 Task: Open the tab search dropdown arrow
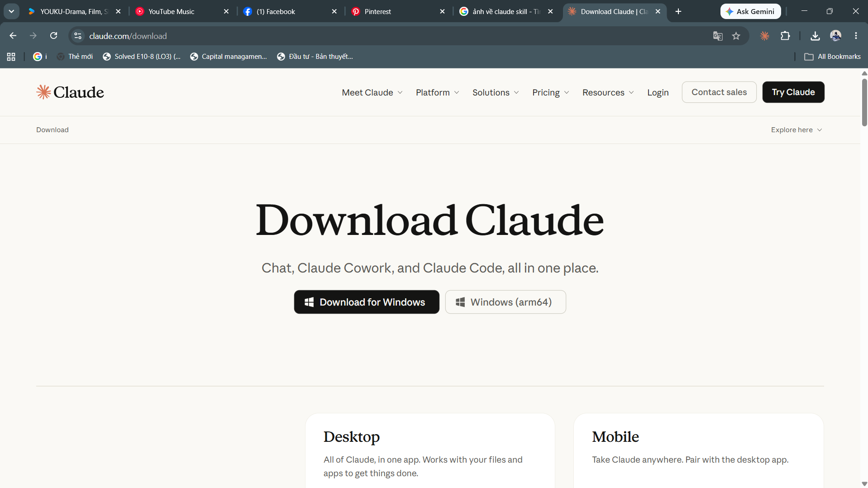[11, 11]
